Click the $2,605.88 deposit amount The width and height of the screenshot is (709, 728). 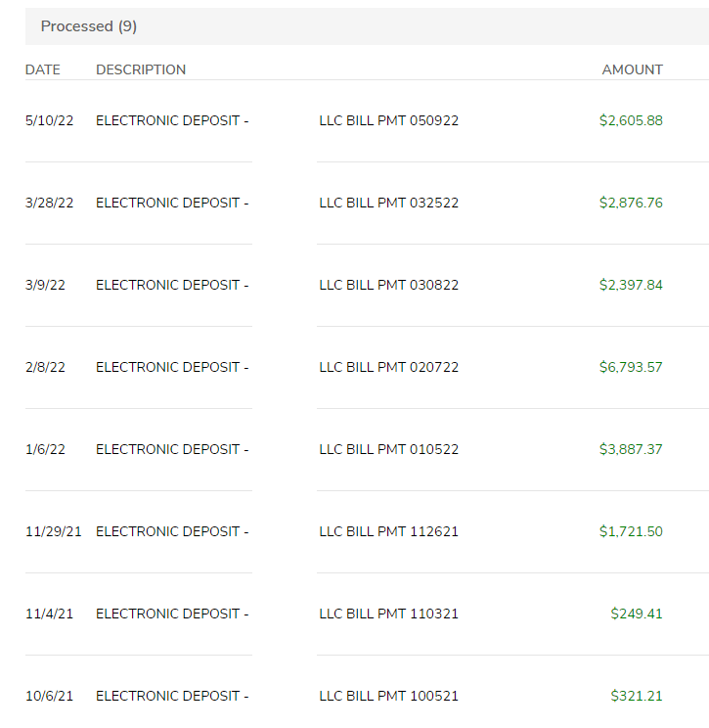[631, 120]
